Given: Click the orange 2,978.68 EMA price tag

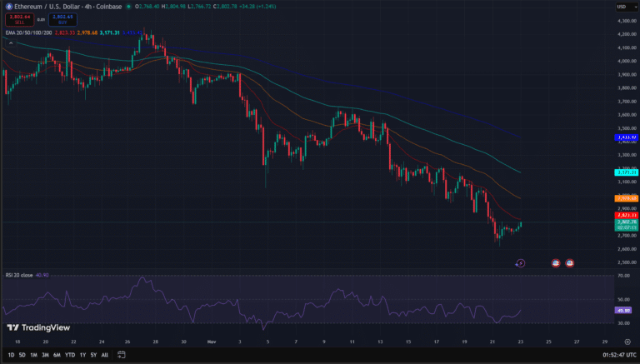Looking at the screenshot, I should [x=626, y=198].
